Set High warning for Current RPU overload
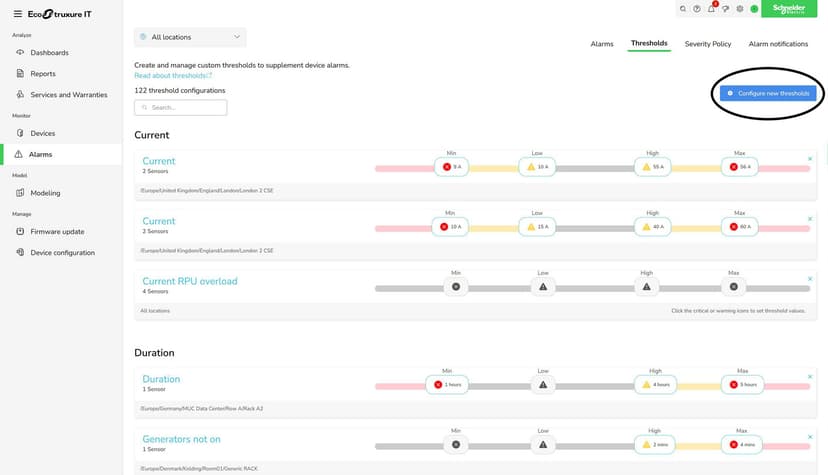This screenshot has height=475, width=828. [x=646, y=287]
